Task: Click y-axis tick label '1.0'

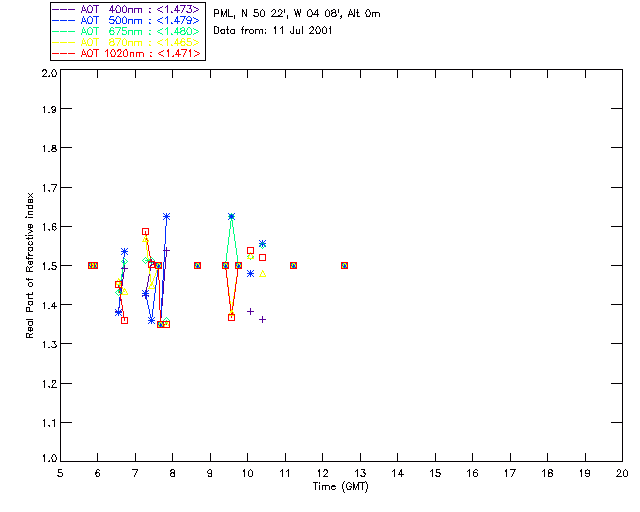Action: (49, 458)
